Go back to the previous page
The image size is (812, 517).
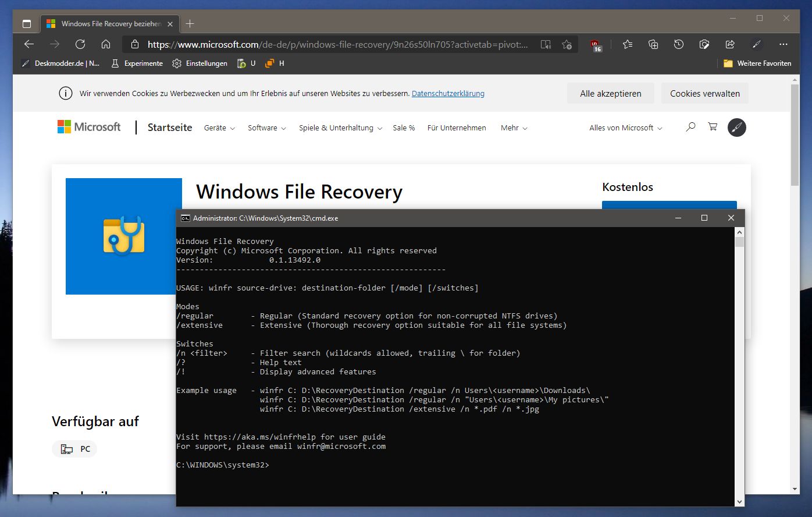click(x=29, y=44)
